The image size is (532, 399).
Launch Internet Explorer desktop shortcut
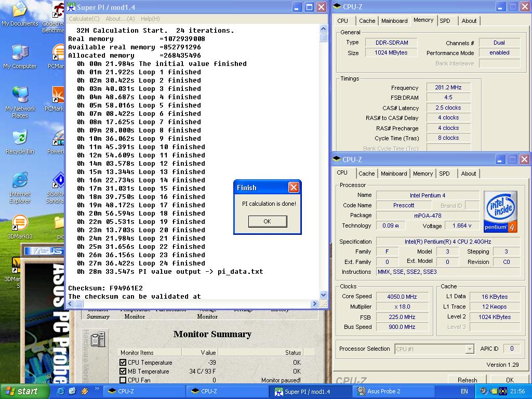(x=20, y=188)
